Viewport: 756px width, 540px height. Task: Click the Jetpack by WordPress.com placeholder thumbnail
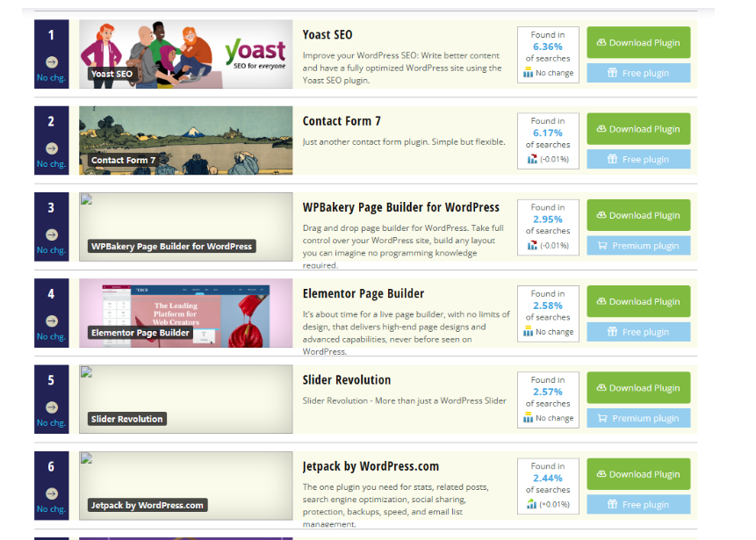(x=185, y=486)
